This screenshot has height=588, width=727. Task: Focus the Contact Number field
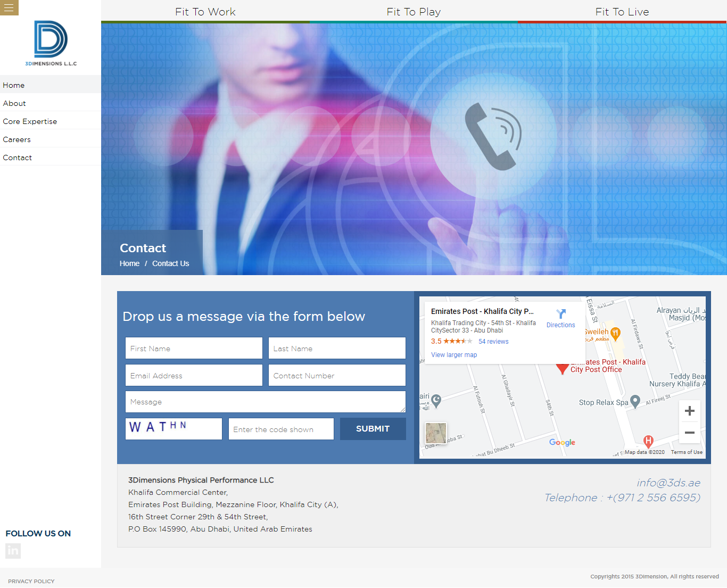337,375
